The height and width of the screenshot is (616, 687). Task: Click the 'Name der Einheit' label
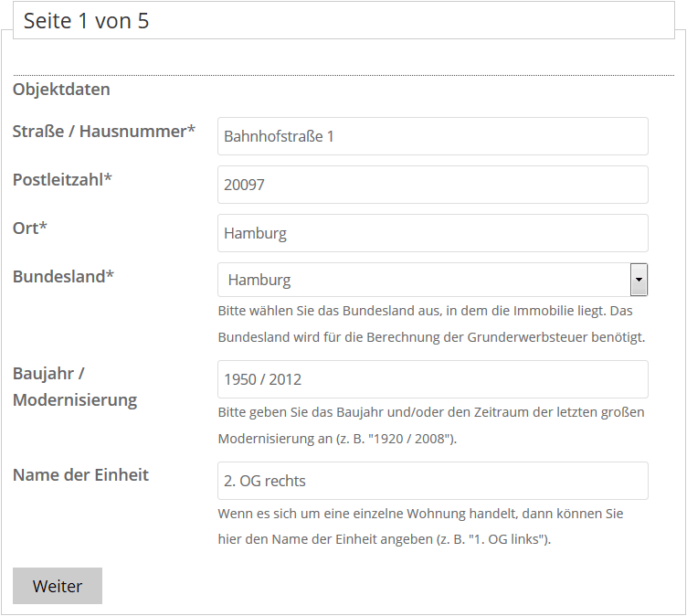tap(80, 475)
